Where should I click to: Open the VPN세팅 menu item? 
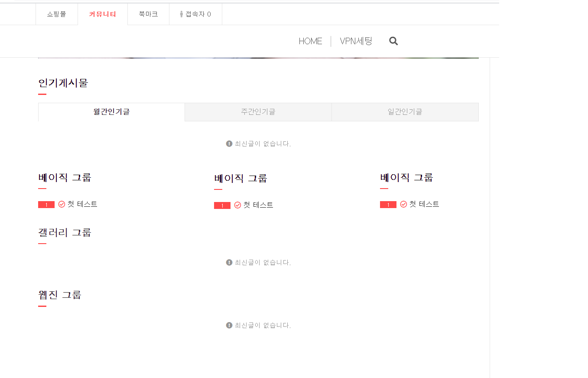point(356,41)
